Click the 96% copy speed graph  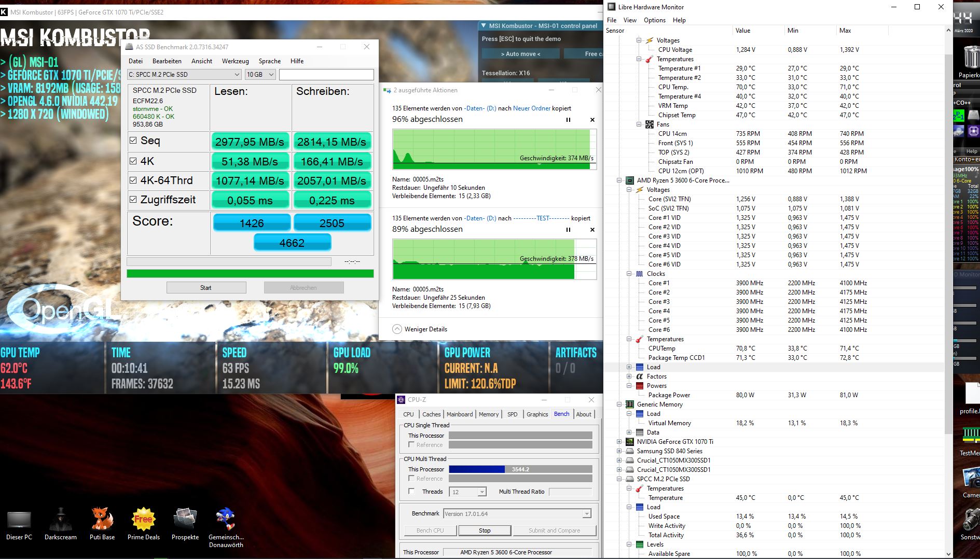pos(494,149)
